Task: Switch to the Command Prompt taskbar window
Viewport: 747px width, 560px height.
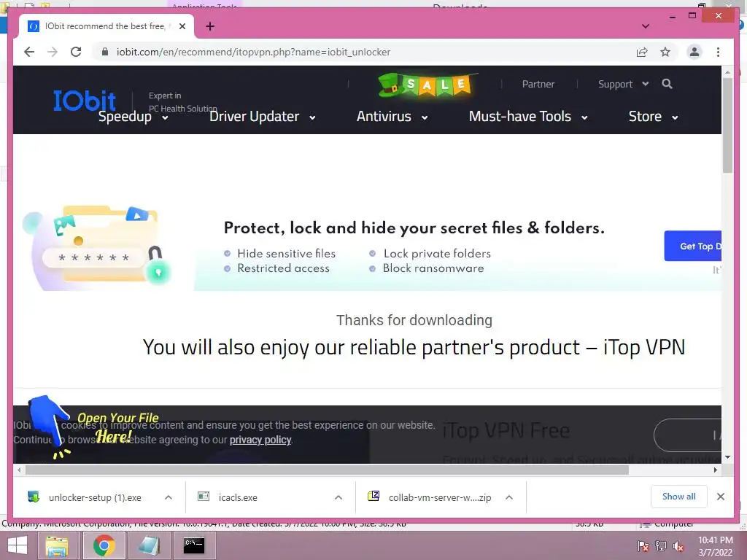Action: pyautogui.click(x=194, y=545)
